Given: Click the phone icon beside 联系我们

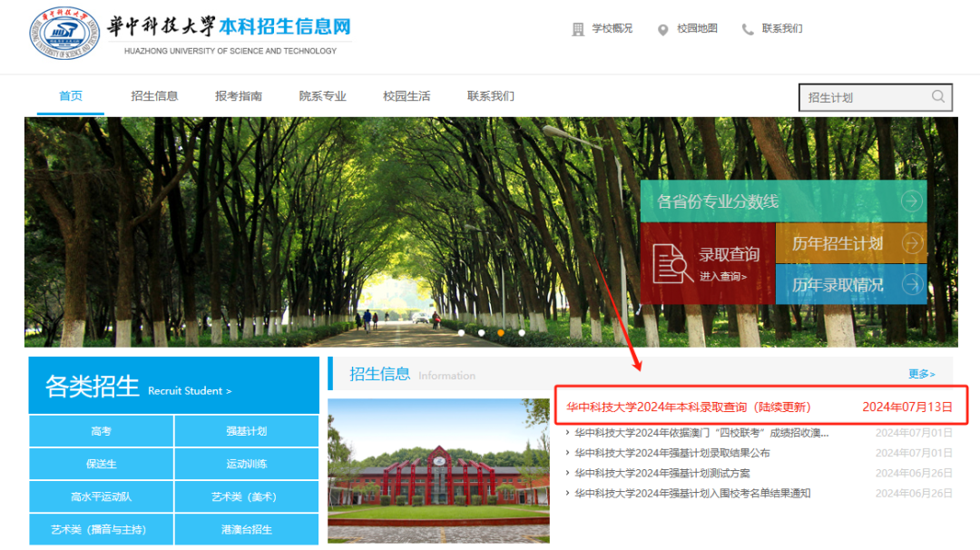Looking at the screenshot, I should tap(748, 29).
